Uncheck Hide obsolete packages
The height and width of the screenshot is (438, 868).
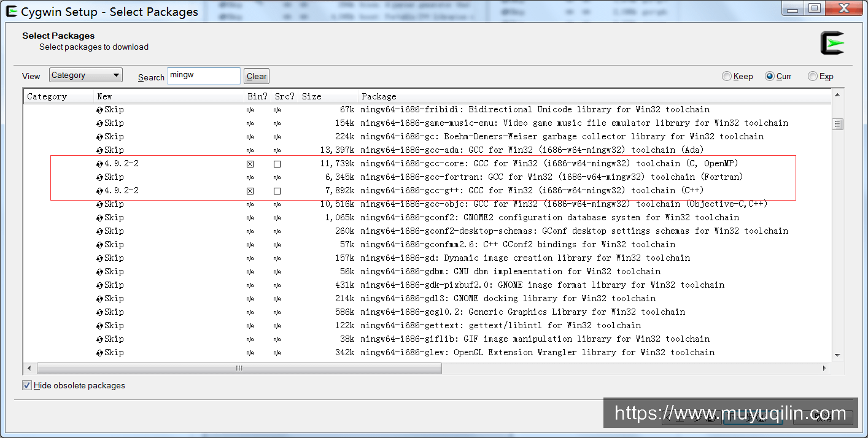click(26, 386)
